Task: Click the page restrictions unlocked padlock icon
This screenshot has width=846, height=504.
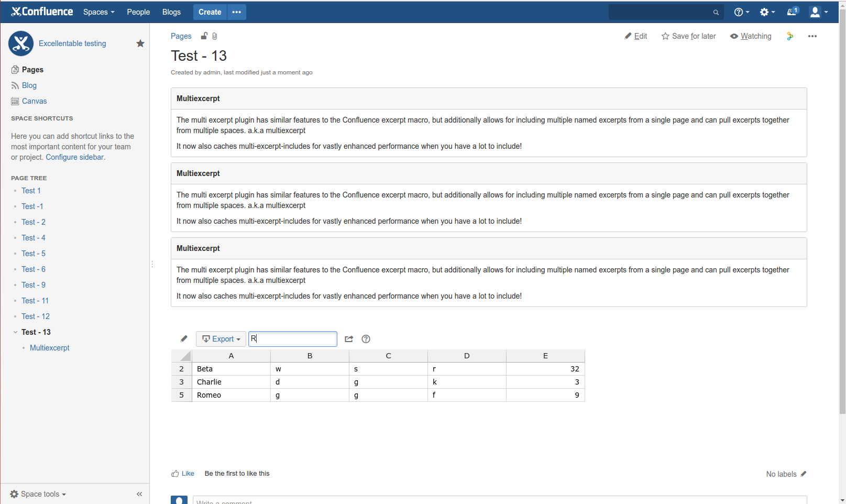Action: (204, 36)
